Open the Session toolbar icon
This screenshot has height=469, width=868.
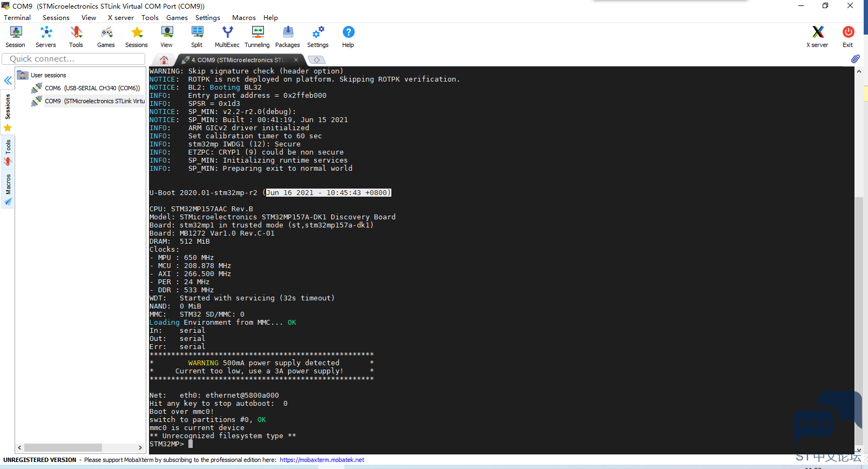[16, 37]
